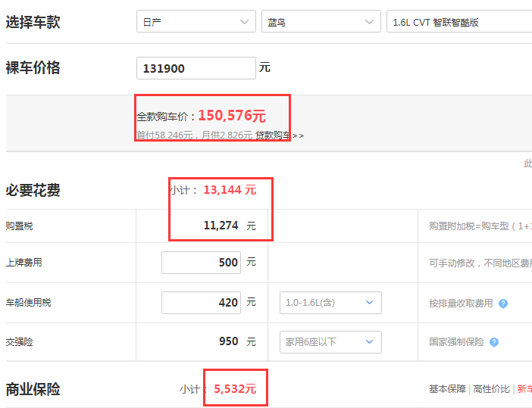The width and height of the screenshot is (532, 408).
Task: Open the 贷款购车>> link
Action: (x=280, y=135)
